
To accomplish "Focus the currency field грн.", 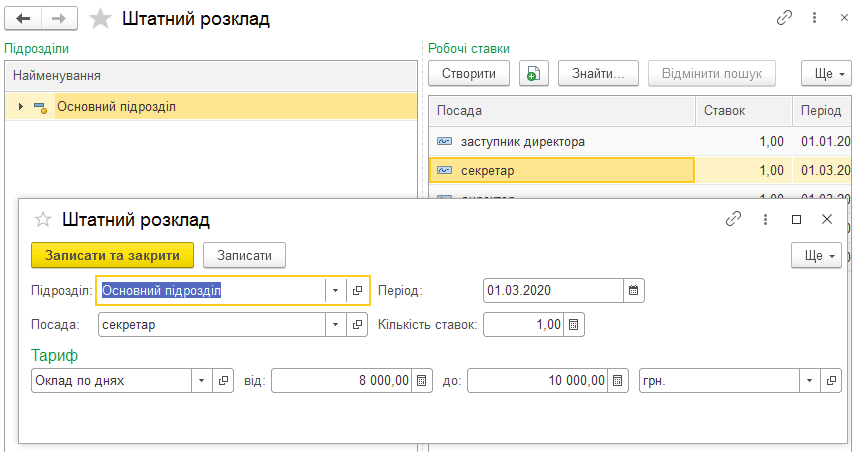I will (x=719, y=380).
